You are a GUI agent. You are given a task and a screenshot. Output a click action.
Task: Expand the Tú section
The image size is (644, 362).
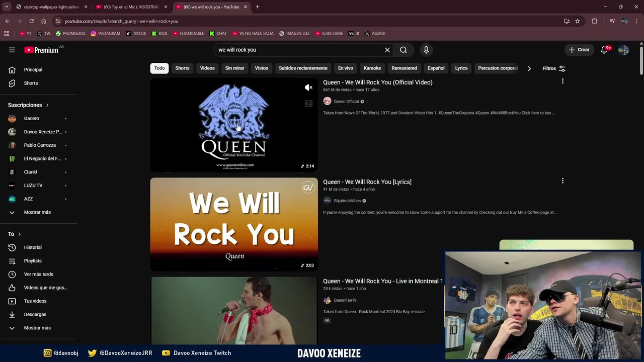pyautogui.click(x=14, y=234)
